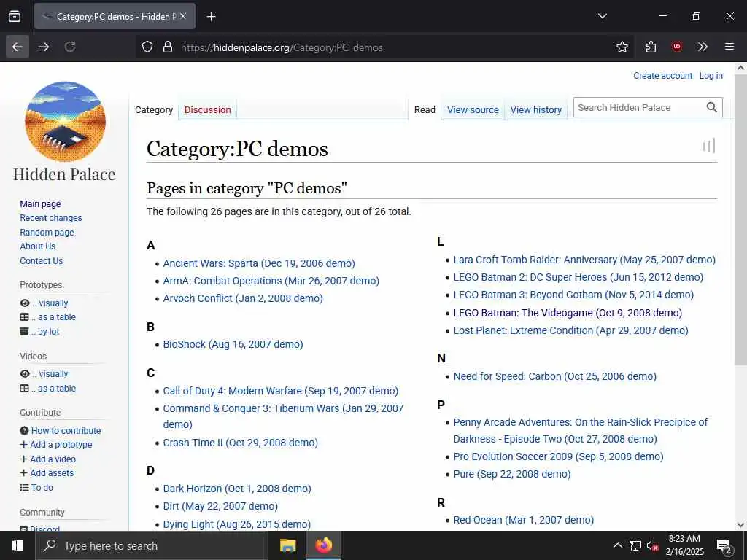The height and width of the screenshot is (560, 747).
Task: Open the Extensions puzzle icon
Action: [x=651, y=47]
